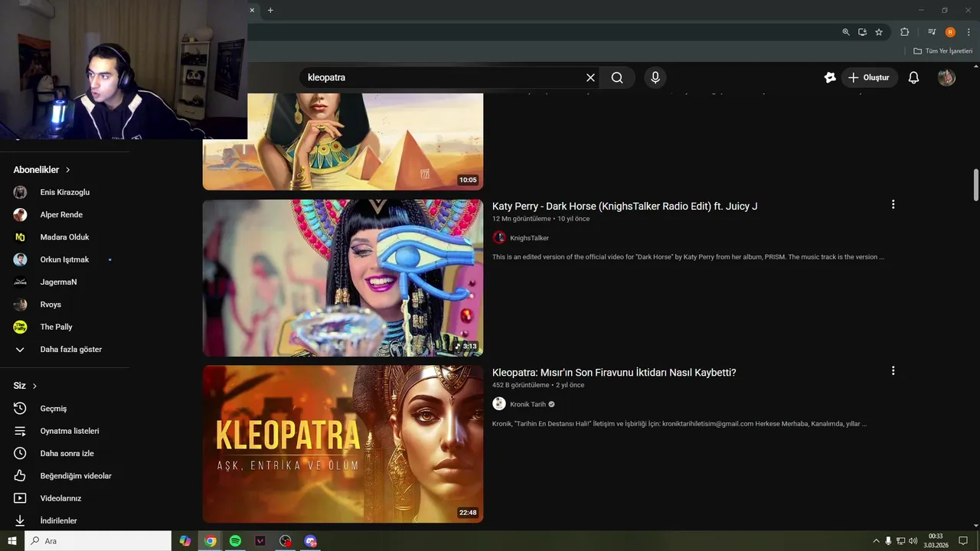Image resolution: width=980 pixels, height=551 pixels.
Task: Open the Valorant taskbar icon
Action: click(260, 541)
